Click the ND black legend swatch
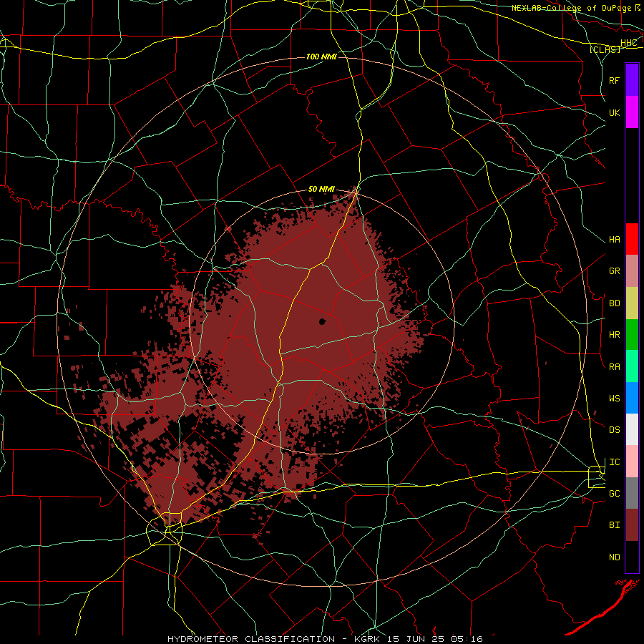The width and height of the screenshot is (644, 644). (x=632, y=557)
